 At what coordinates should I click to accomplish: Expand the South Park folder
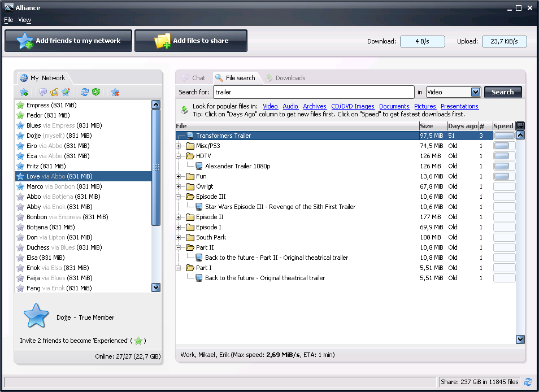pyautogui.click(x=179, y=237)
